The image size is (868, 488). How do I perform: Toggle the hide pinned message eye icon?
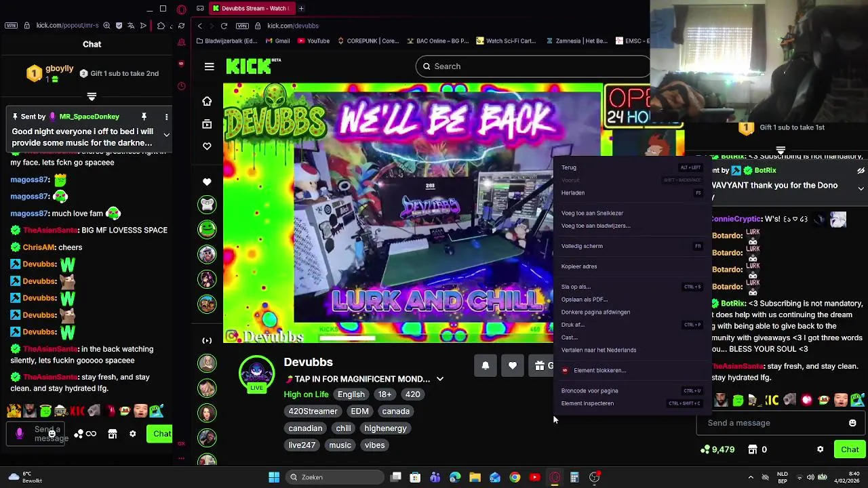coord(861,171)
